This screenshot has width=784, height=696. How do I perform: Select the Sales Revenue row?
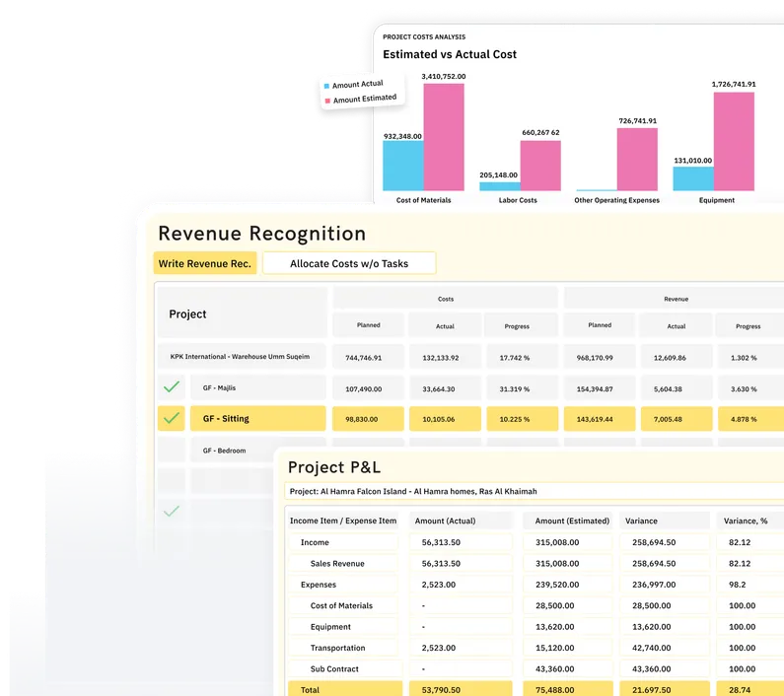pos(343,563)
